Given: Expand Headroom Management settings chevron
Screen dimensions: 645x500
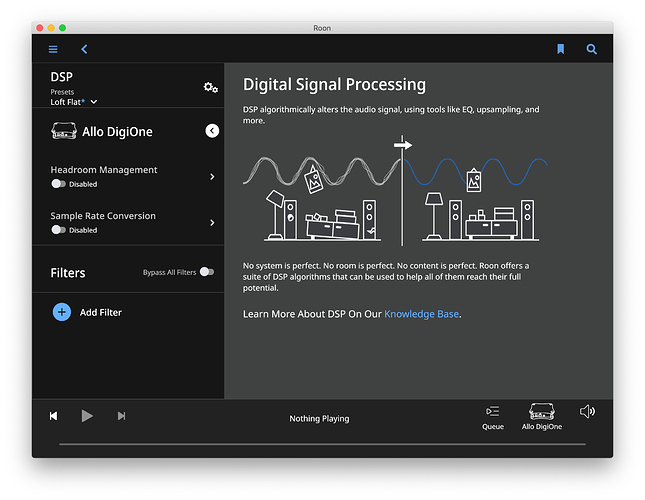Looking at the screenshot, I should pyautogui.click(x=212, y=176).
